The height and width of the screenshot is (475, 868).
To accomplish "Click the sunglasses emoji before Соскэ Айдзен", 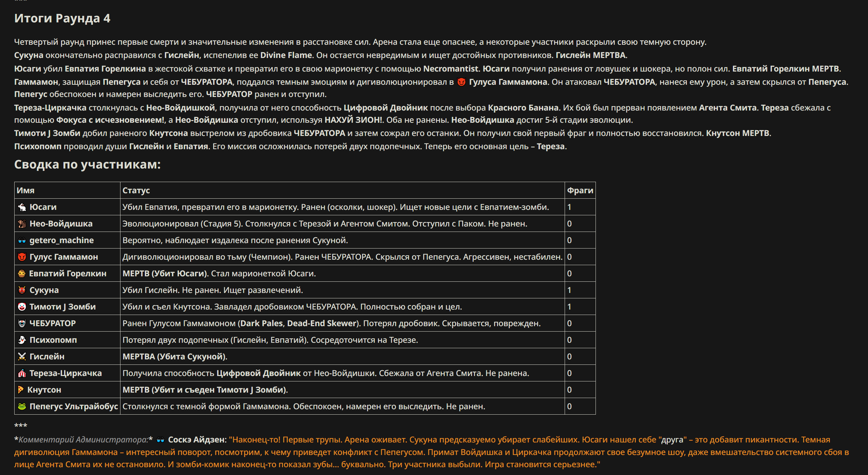I will pyautogui.click(x=161, y=440).
